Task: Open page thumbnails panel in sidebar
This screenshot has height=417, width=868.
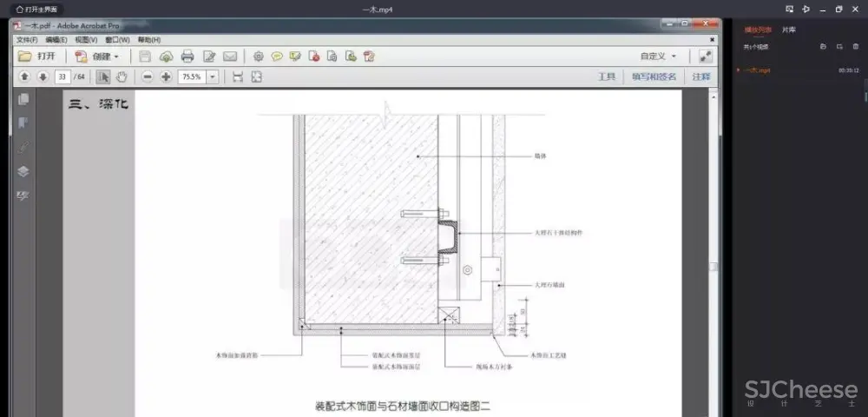Action: click(23, 100)
